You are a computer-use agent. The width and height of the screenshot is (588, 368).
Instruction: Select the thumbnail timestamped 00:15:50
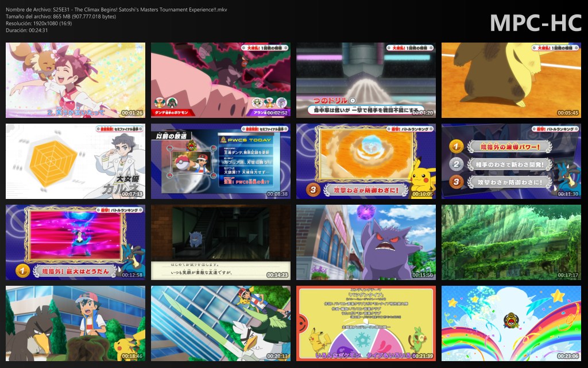[366, 242]
